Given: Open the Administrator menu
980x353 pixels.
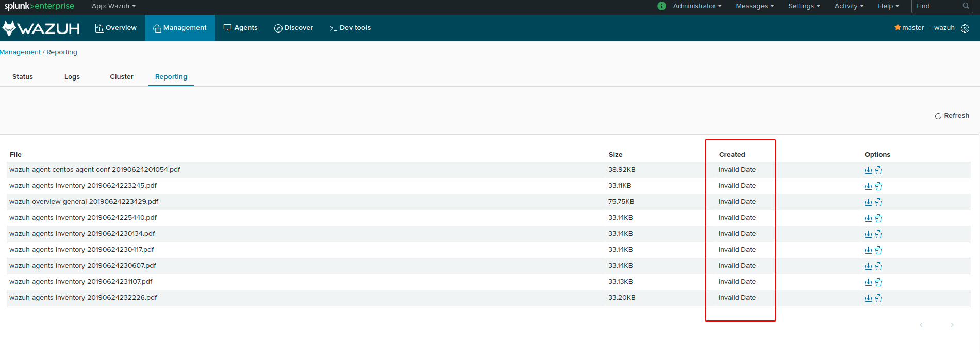Looking at the screenshot, I should 697,6.
